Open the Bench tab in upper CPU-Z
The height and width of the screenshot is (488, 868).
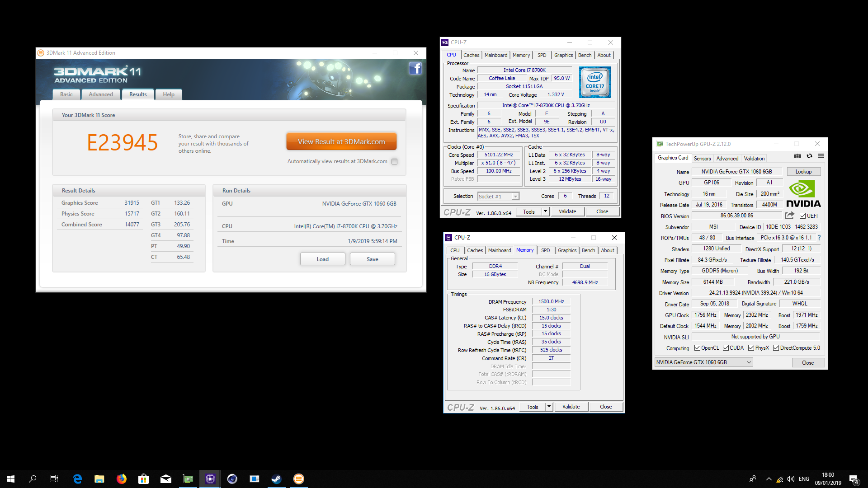585,55
